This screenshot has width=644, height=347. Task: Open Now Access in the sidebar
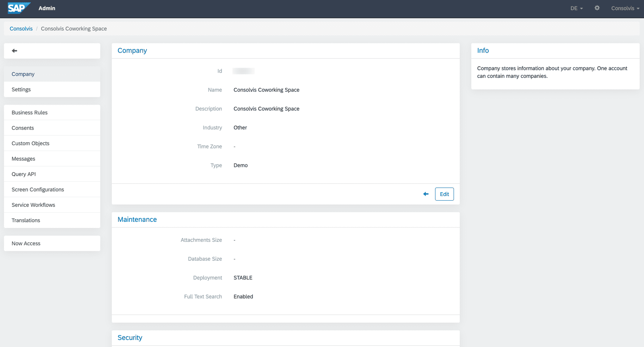coord(52,243)
